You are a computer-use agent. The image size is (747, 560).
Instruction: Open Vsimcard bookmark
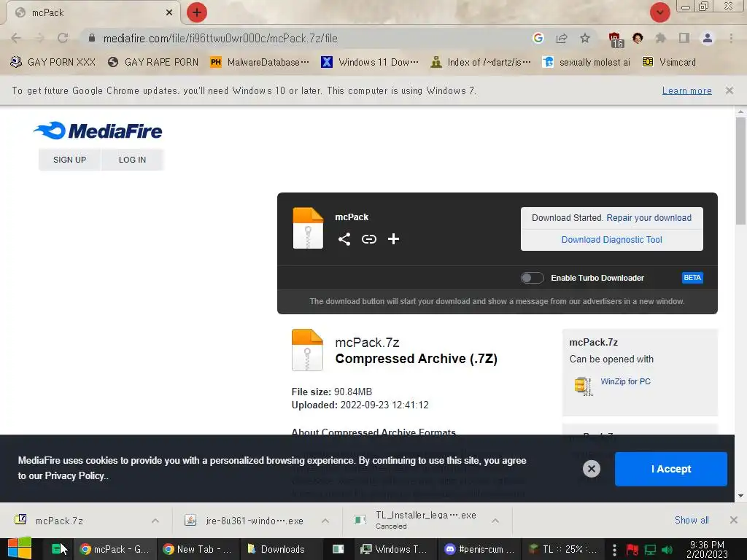click(670, 63)
